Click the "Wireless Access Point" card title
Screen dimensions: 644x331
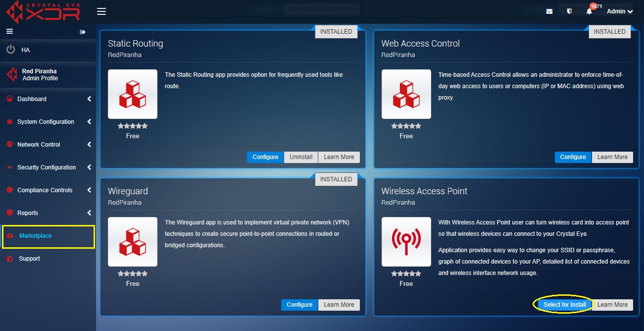425,191
